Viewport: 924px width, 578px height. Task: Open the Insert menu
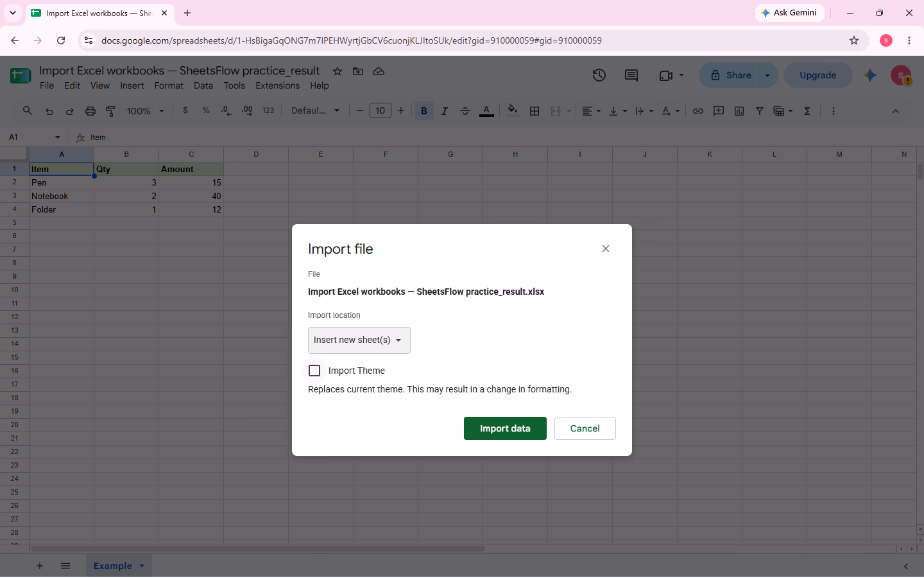[x=132, y=85]
